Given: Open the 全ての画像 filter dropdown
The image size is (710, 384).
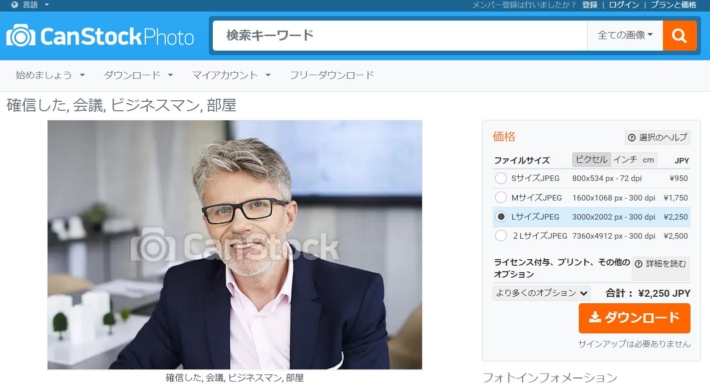Looking at the screenshot, I should coord(625,35).
